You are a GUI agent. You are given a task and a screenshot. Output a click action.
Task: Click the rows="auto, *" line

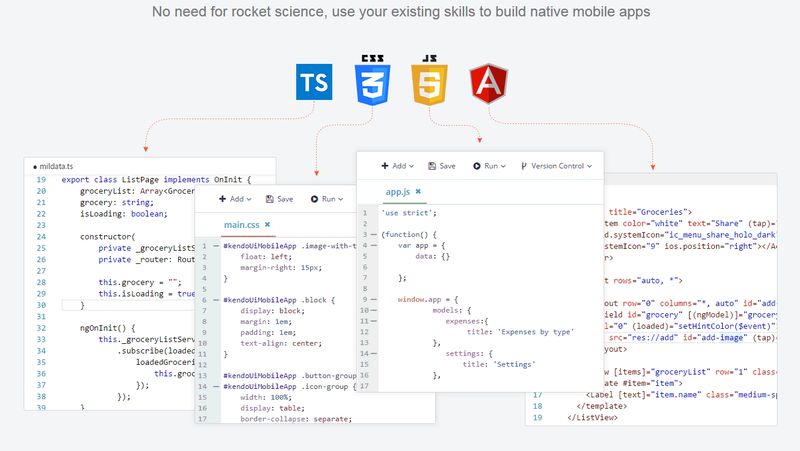[x=643, y=281]
